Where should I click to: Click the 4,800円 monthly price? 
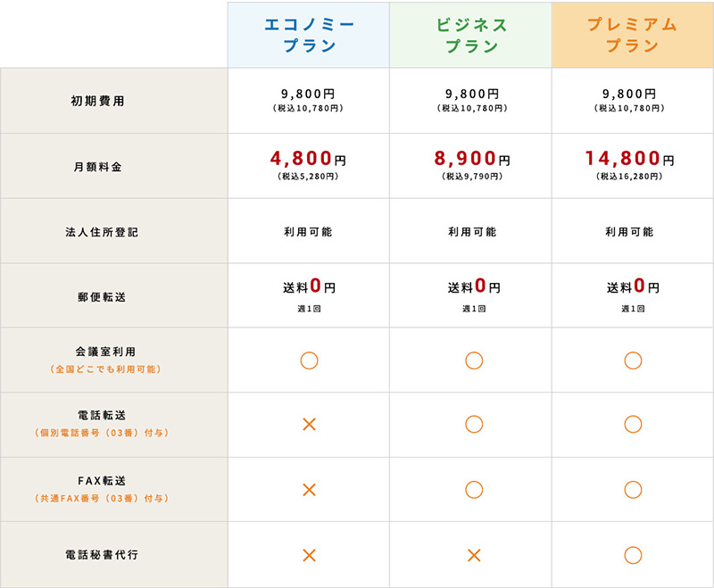[308, 159]
